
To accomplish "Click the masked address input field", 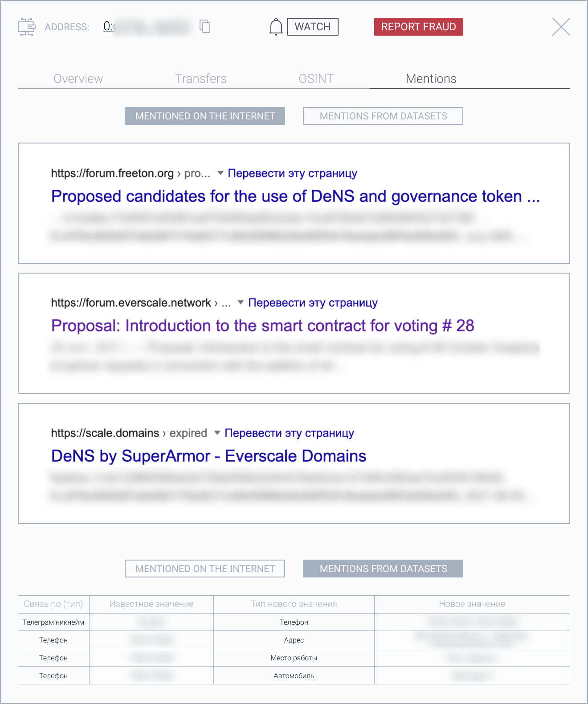I will point(147,27).
